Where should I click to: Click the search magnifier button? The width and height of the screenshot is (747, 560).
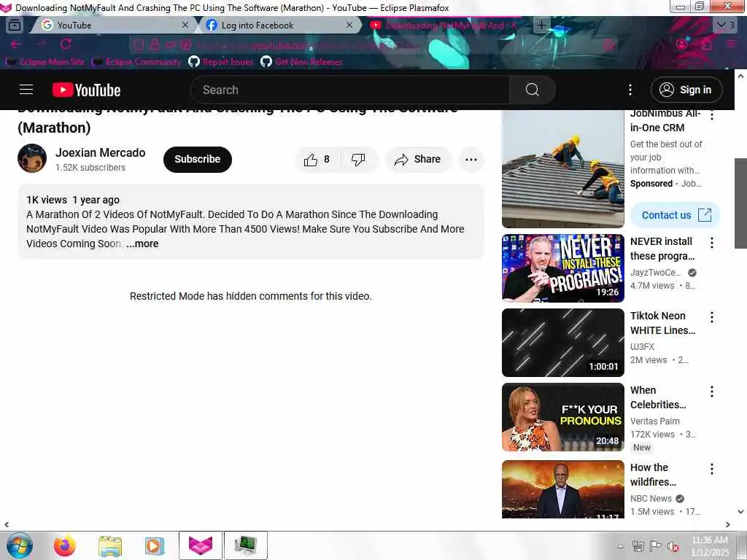(532, 90)
